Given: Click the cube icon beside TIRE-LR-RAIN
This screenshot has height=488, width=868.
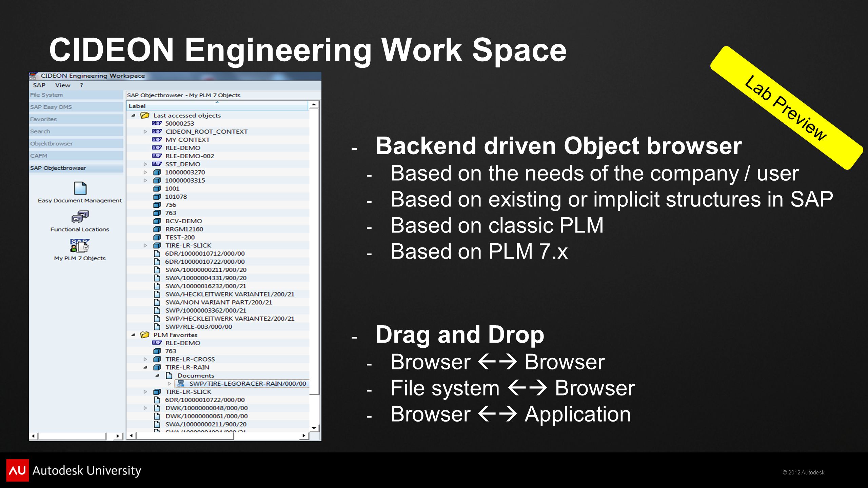Looking at the screenshot, I should tap(157, 367).
